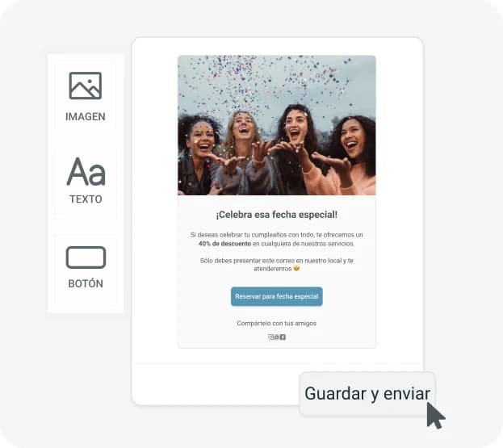
Task: Click the BOTÓN label text
Action: click(x=86, y=283)
